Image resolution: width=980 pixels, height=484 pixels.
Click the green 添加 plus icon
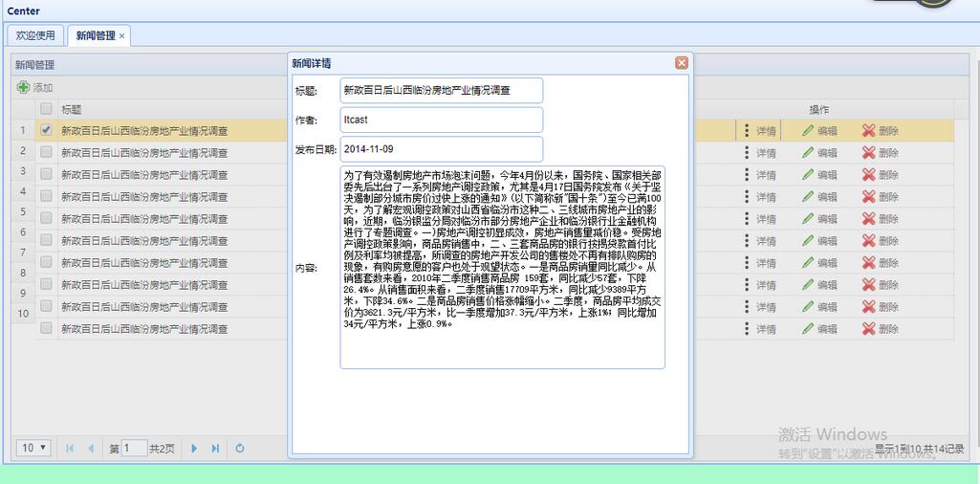pyautogui.click(x=23, y=88)
